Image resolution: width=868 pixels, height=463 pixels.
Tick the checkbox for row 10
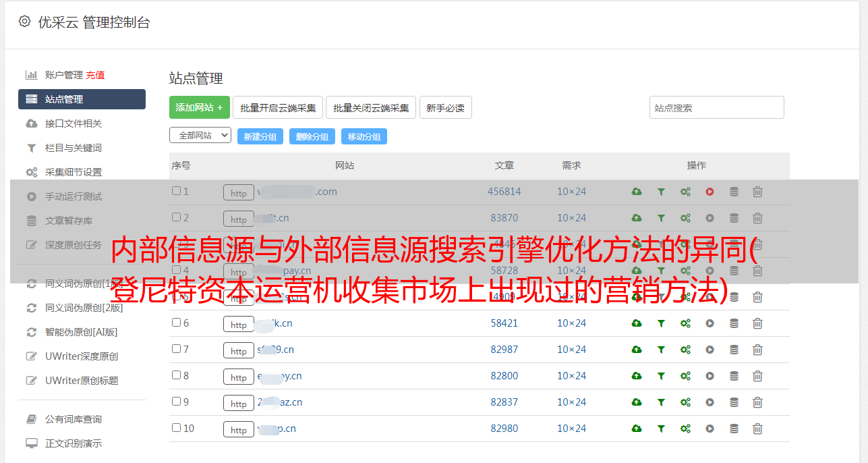click(176, 428)
